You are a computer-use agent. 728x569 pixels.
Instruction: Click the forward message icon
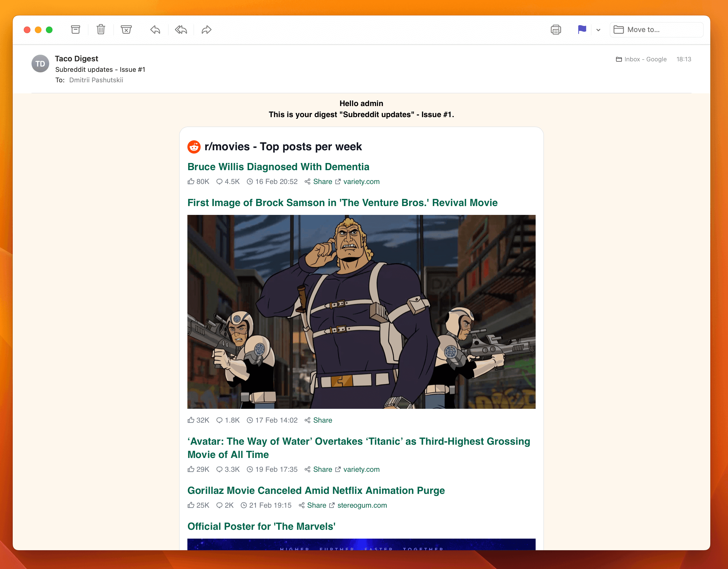206,30
